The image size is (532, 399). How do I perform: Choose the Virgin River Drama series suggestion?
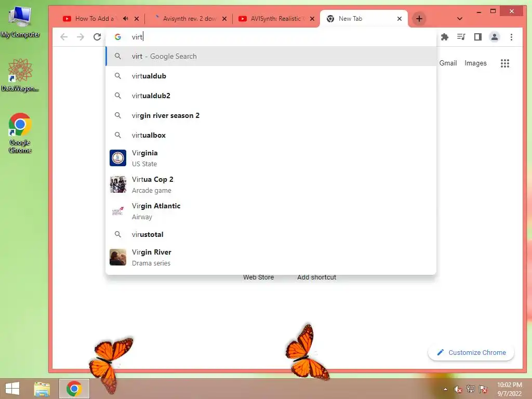pyautogui.click(x=271, y=258)
